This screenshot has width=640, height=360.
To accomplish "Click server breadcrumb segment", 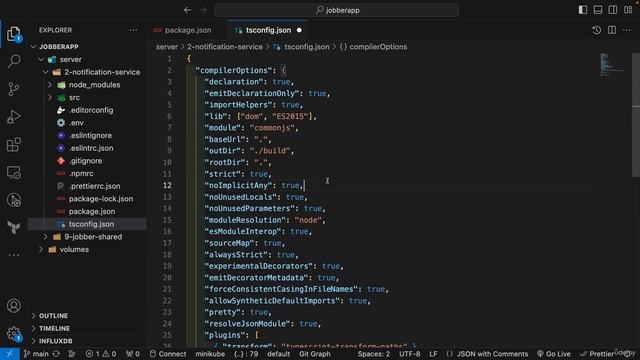I will pyautogui.click(x=167, y=47).
